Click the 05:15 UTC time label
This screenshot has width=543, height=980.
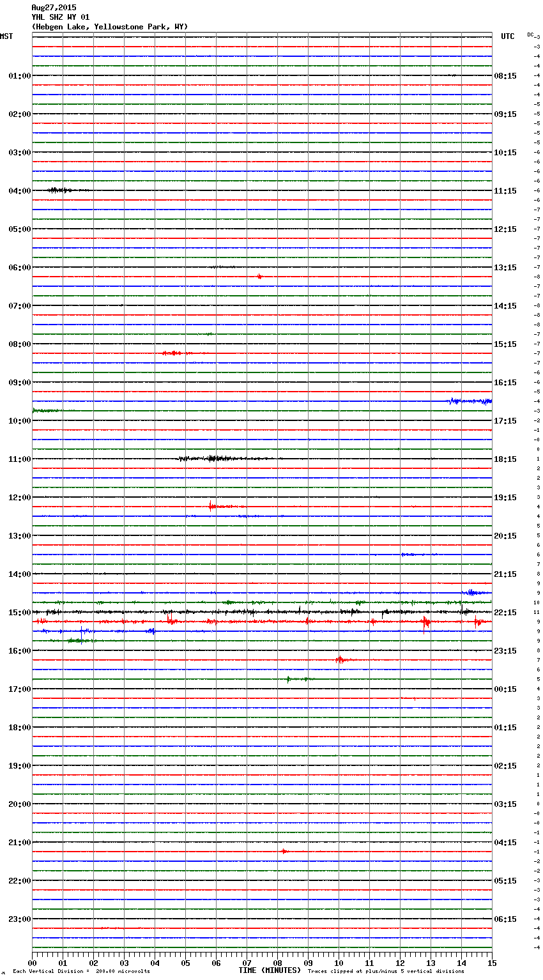coord(505,881)
